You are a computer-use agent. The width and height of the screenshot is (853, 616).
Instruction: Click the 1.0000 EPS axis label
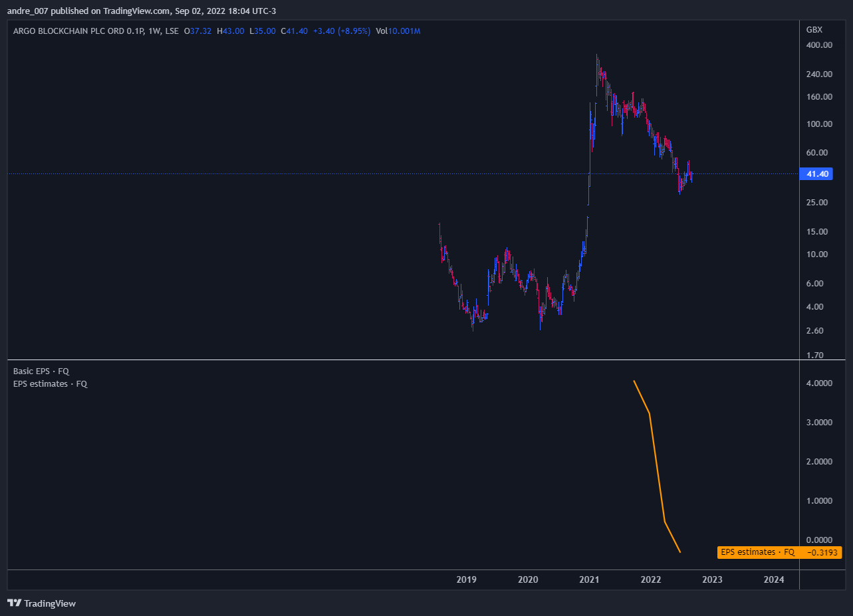click(819, 500)
